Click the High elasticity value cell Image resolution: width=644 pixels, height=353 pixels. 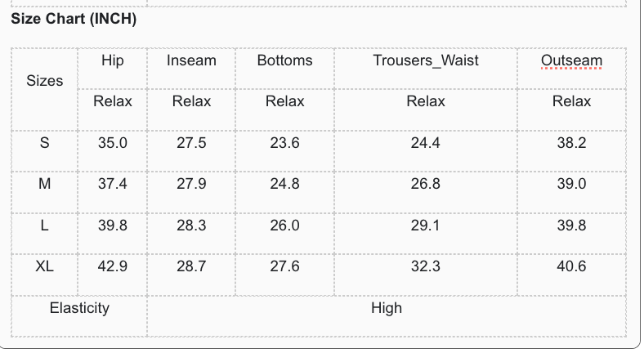[387, 308]
